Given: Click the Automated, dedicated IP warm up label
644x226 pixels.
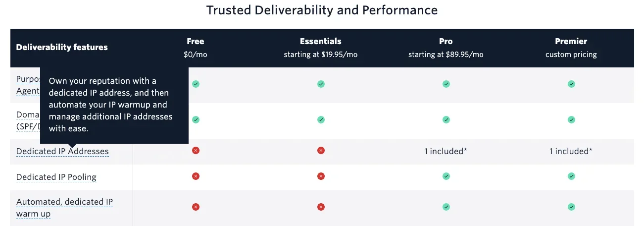Looking at the screenshot, I should pyautogui.click(x=64, y=208).
